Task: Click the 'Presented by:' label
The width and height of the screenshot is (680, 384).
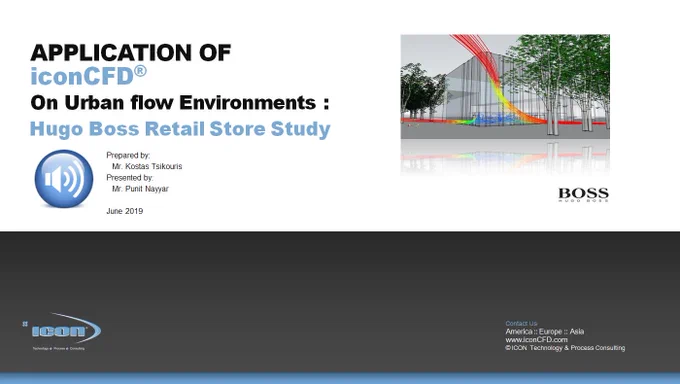Action: [130, 177]
